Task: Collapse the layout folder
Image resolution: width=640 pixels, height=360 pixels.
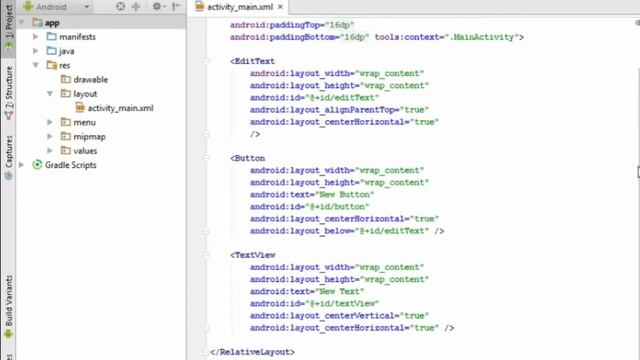Action: (x=50, y=94)
